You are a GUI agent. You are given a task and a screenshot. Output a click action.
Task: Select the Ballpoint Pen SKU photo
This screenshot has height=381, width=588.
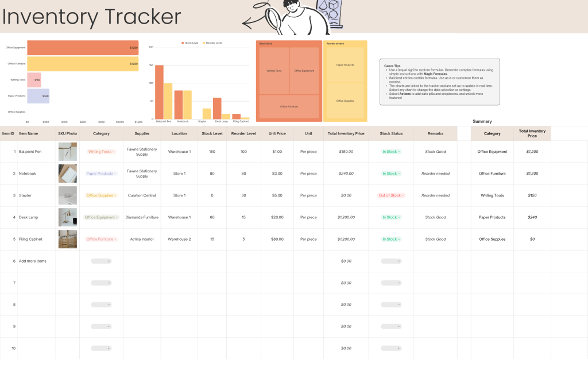coord(68,152)
